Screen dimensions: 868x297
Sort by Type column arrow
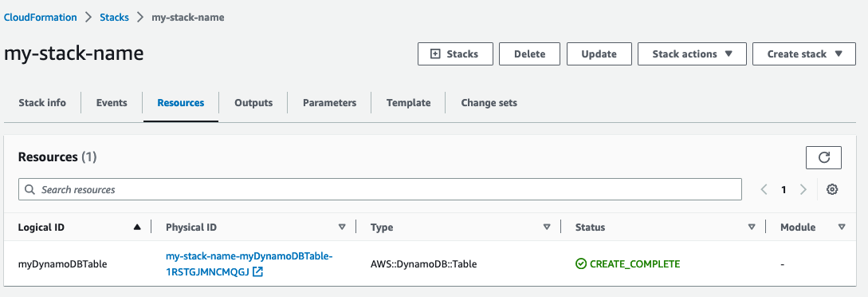547,228
